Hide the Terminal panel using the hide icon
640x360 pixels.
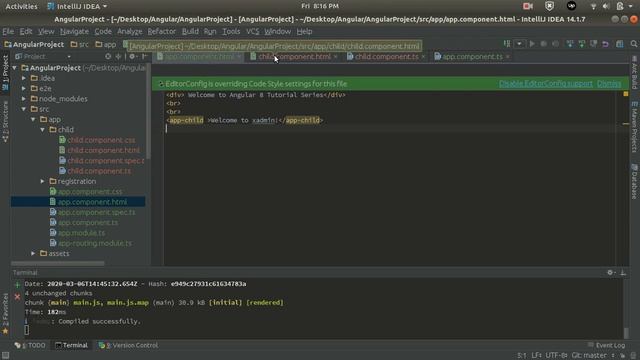(x=623, y=272)
